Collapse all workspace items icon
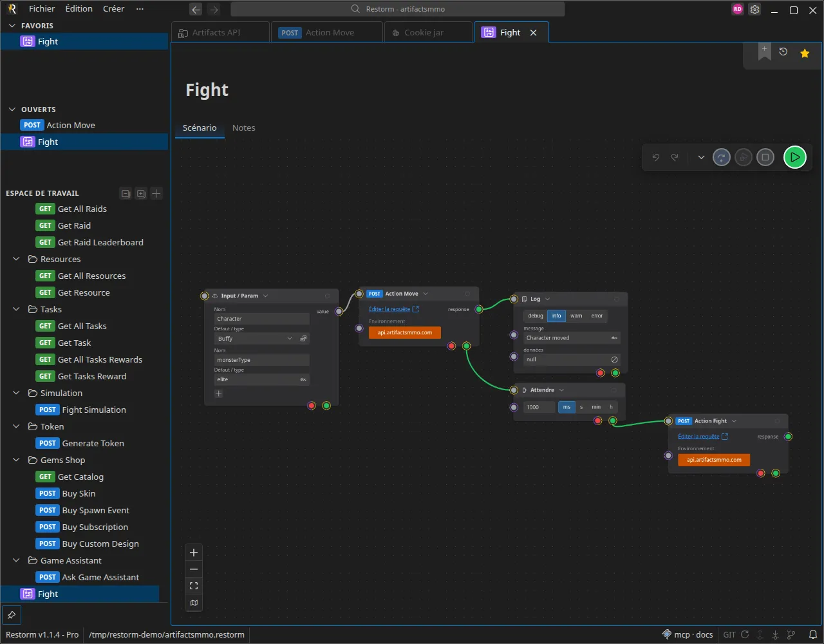Image resolution: width=824 pixels, height=644 pixels. [126, 193]
